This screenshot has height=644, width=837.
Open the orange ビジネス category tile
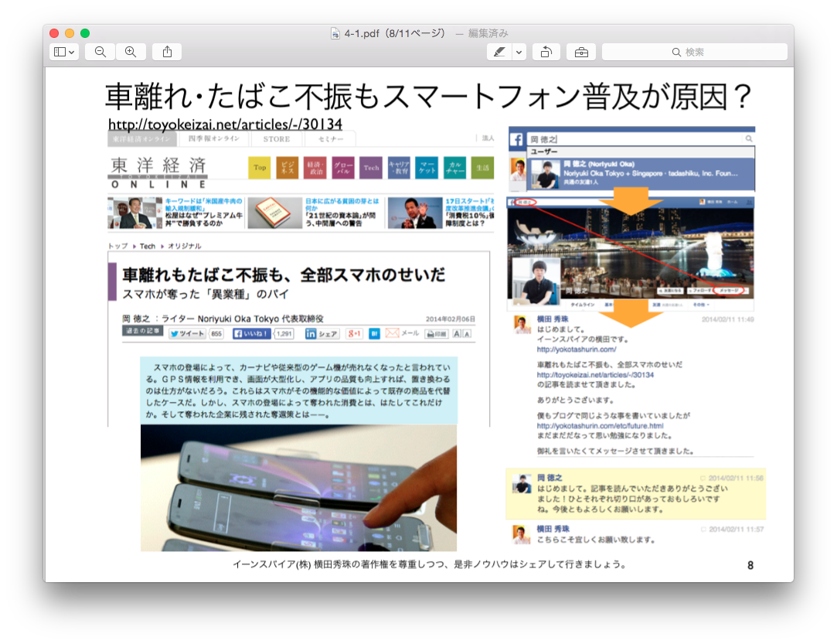[x=288, y=168]
